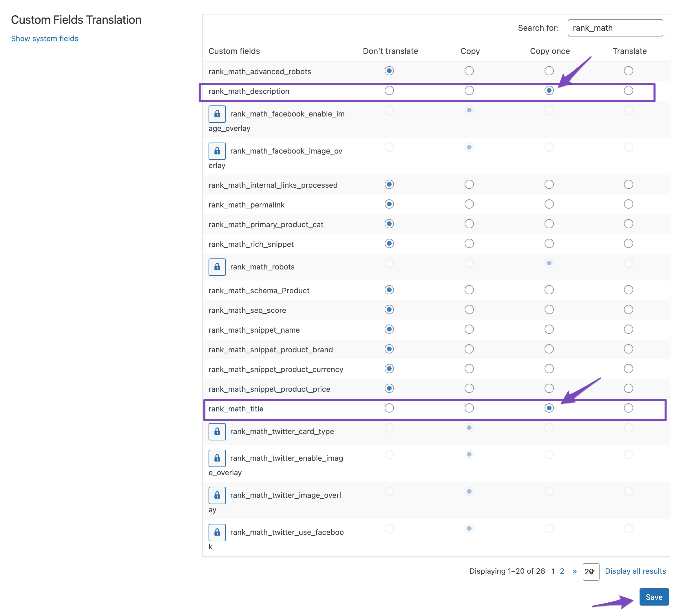Viewport: 683px width, 616px height.
Task: Choose Copy once for rank_math_permalink
Action: 549,204
